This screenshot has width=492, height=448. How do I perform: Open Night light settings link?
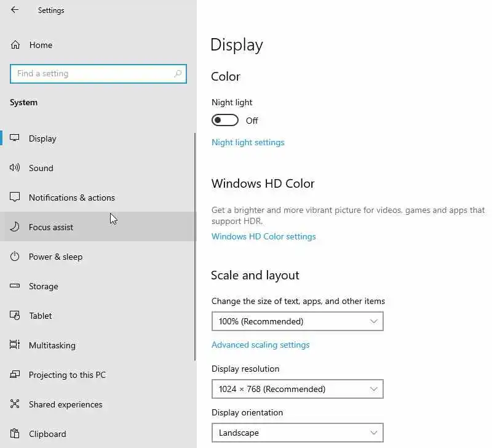tap(248, 142)
